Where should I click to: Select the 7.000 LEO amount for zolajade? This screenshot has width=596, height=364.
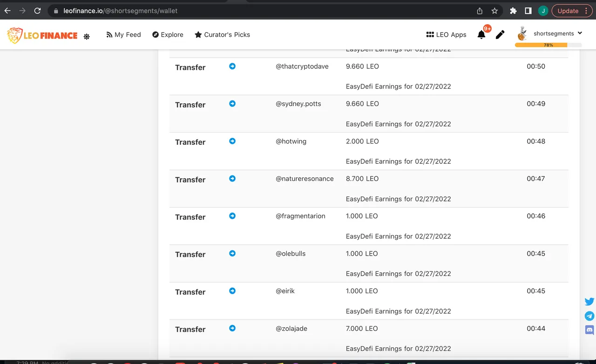click(362, 328)
